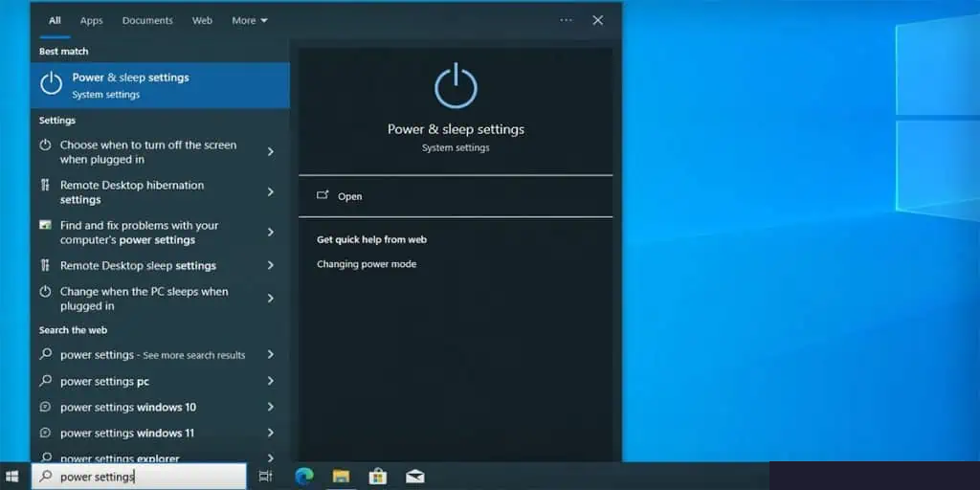This screenshot has height=490, width=980.
Task: Close the search panel with X
Action: point(598,20)
